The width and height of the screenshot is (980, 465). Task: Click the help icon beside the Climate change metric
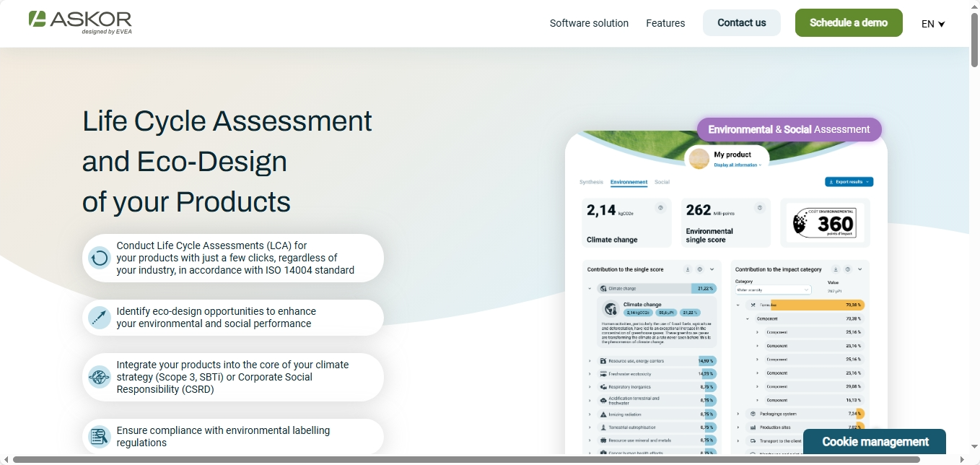point(660,208)
